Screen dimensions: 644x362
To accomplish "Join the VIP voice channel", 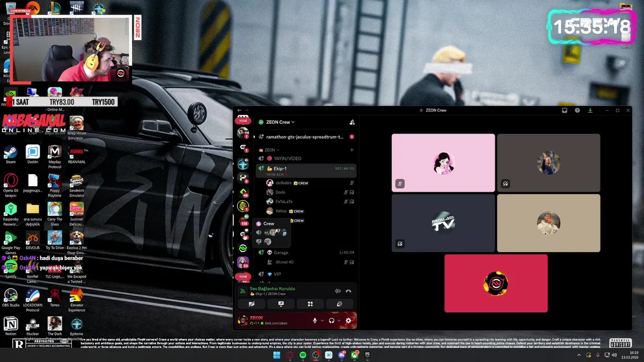I will click(x=306, y=274).
